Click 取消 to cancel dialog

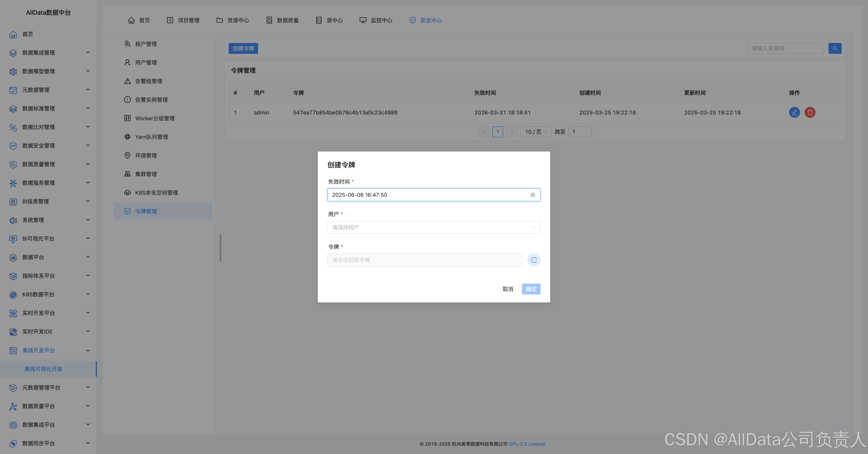click(x=508, y=289)
